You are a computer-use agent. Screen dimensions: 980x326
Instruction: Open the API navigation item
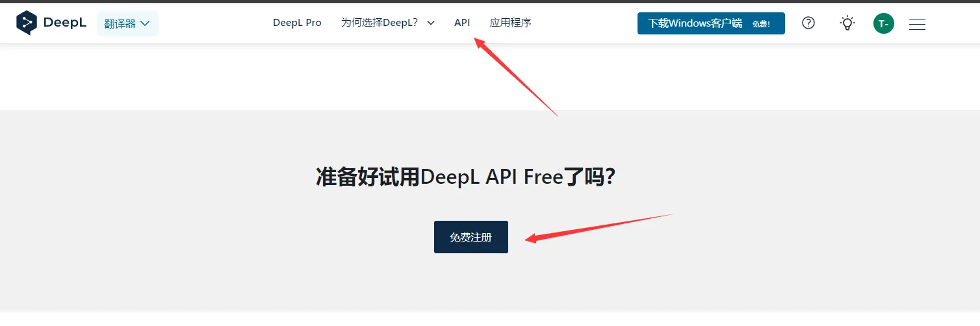pyautogui.click(x=462, y=23)
